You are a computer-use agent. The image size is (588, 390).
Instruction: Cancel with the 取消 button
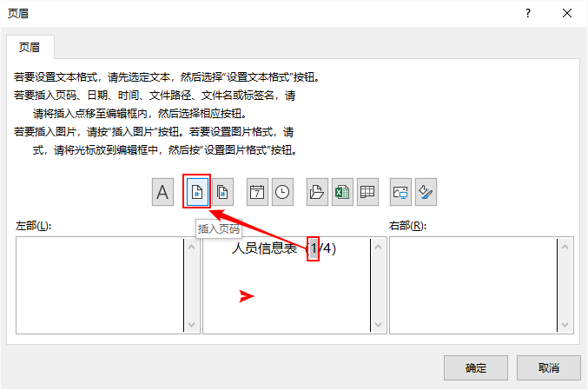pos(549,368)
